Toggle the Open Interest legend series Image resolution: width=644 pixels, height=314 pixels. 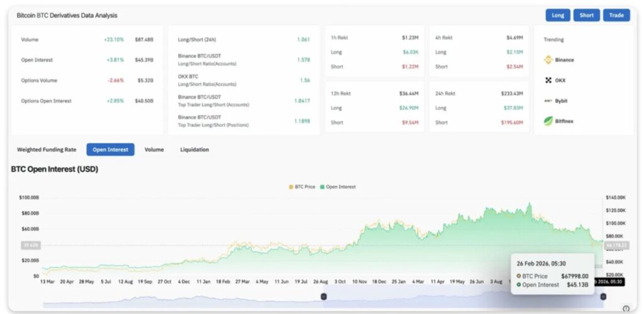click(x=337, y=187)
